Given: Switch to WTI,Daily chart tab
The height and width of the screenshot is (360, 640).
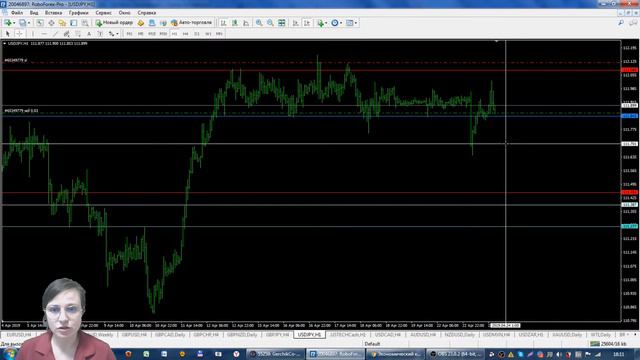Looking at the screenshot, I should pyautogui.click(x=600, y=335).
